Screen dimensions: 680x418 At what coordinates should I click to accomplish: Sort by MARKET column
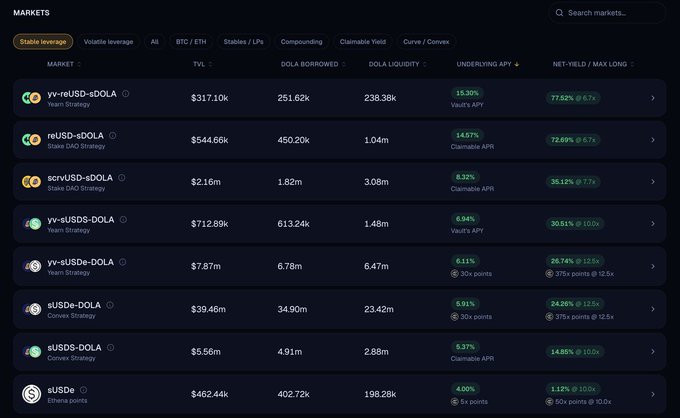click(64, 64)
